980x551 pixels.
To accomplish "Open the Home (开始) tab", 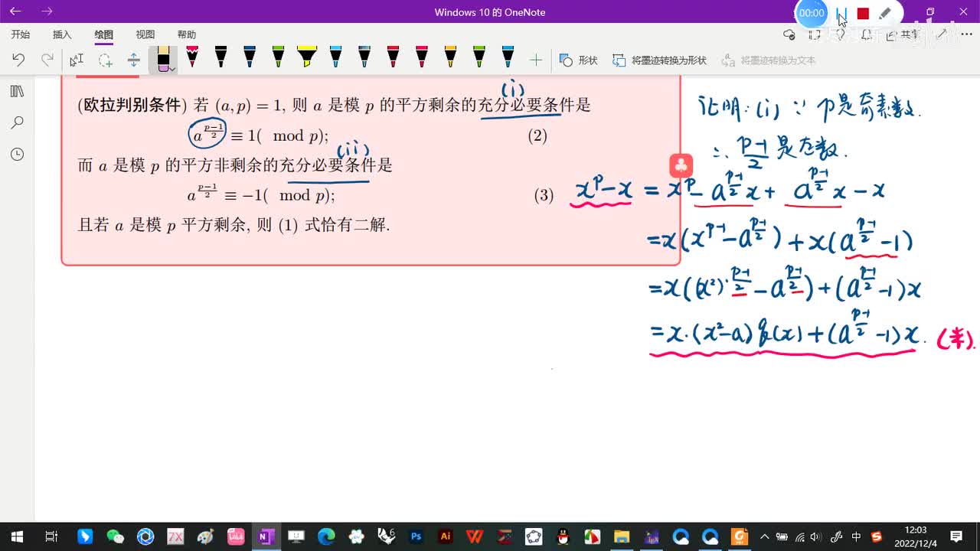I will click(x=21, y=34).
